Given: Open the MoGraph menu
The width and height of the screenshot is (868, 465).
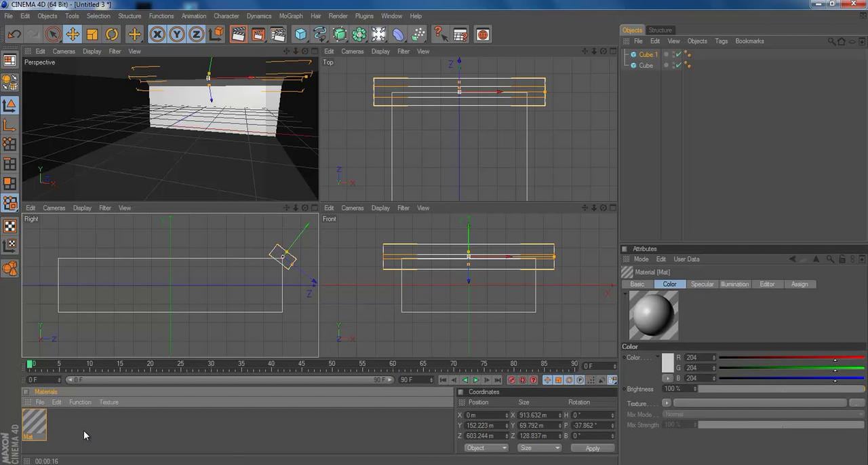Looking at the screenshot, I should tap(291, 16).
